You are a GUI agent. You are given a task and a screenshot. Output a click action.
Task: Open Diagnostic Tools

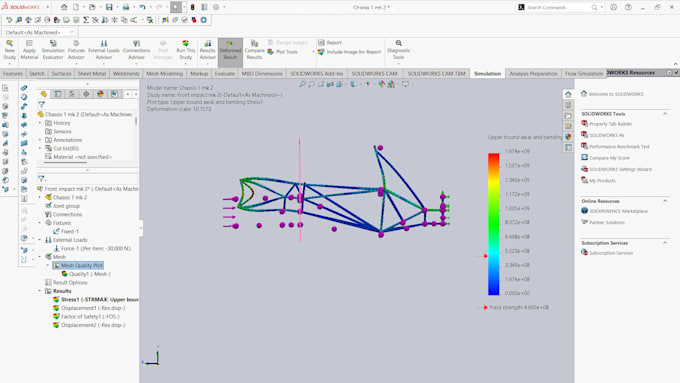(399, 49)
